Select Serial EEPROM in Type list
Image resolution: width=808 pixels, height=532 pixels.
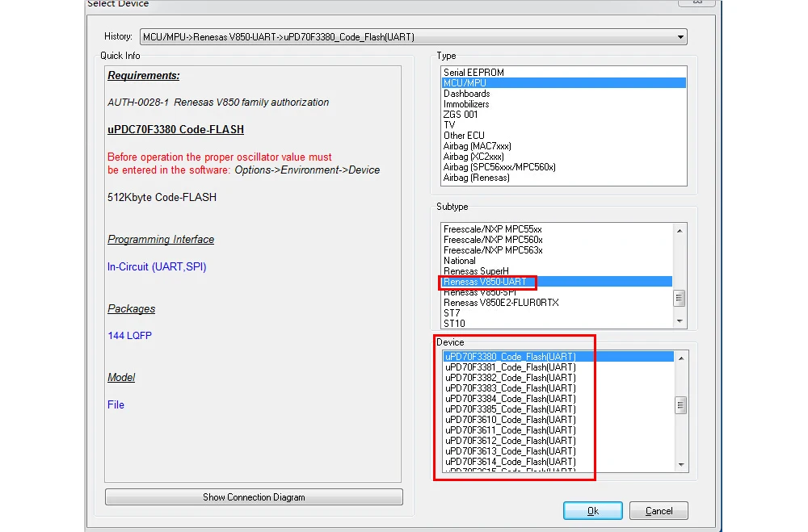click(563, 73)
